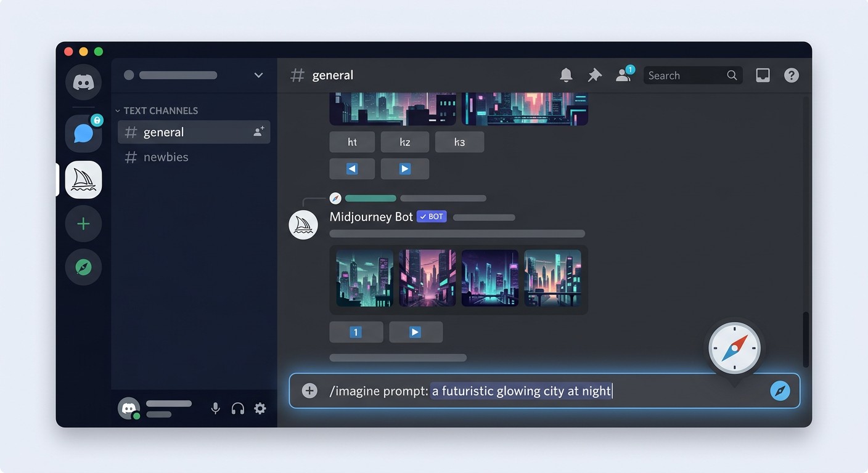The image size is (868, 473).
Task: Expand the server name dropdown chevron
Action: [258, 75]
